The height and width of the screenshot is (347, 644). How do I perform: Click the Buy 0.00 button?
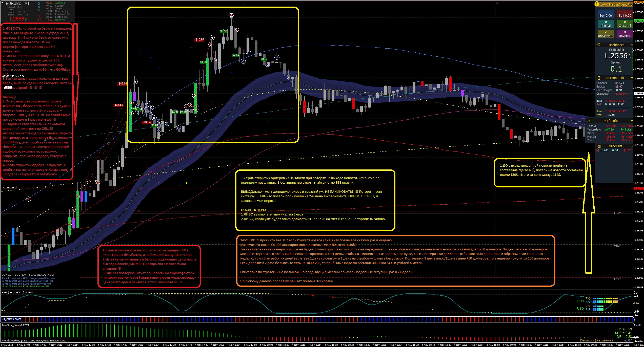point(606,14)
